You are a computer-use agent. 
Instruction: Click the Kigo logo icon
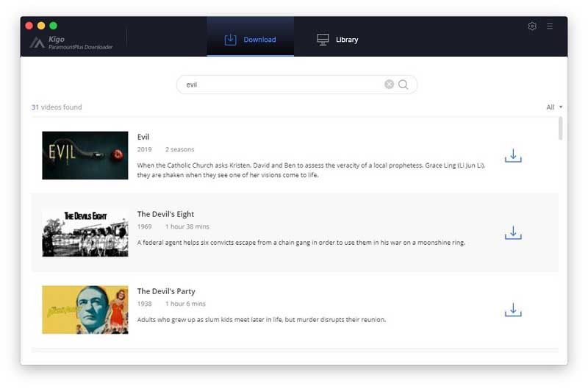pyautogui.click(x=37, y=43)
